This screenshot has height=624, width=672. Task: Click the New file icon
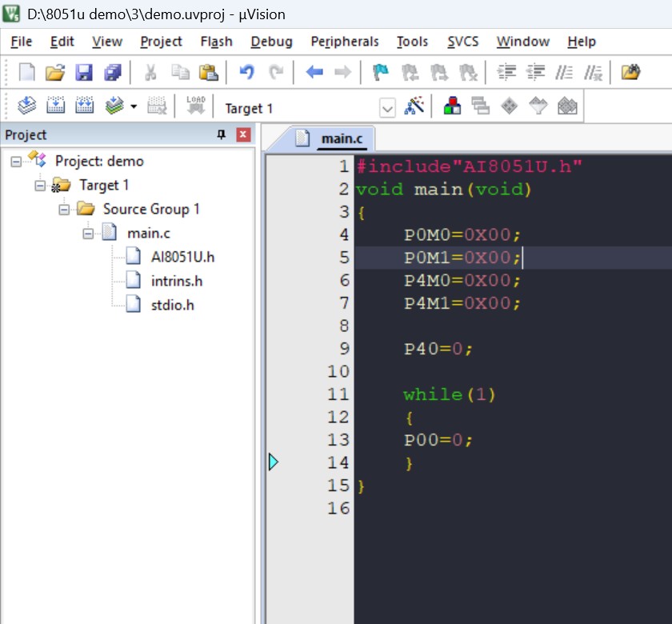[27, 73]
